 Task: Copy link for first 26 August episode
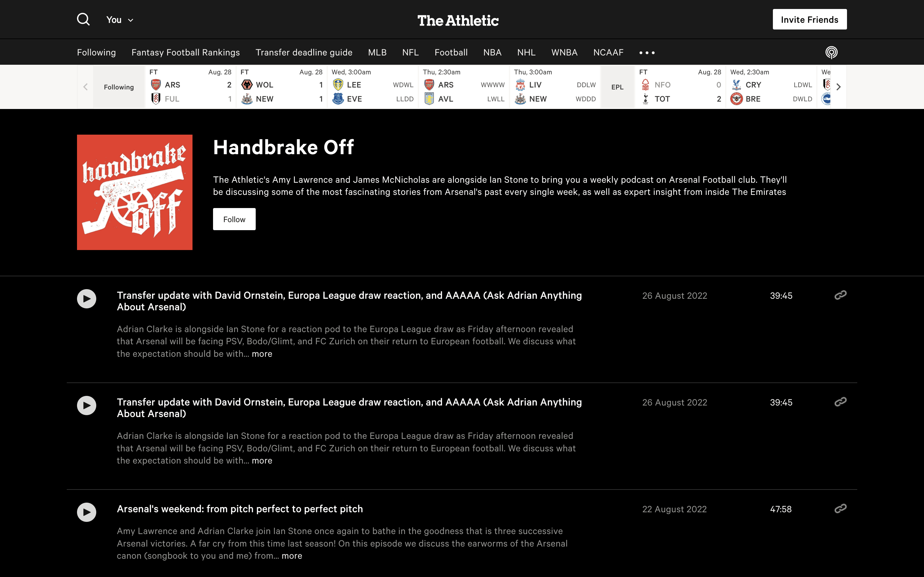840,295
